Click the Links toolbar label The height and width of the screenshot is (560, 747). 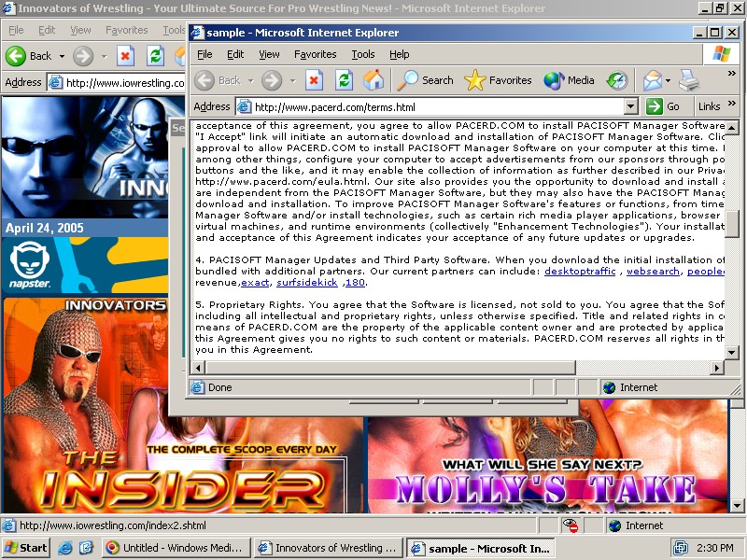[x=709, y=106]
